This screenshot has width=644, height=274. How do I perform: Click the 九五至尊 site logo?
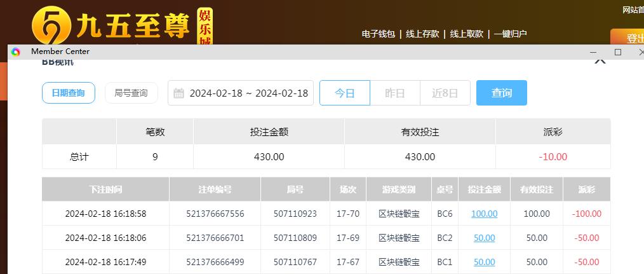(123, 25)
